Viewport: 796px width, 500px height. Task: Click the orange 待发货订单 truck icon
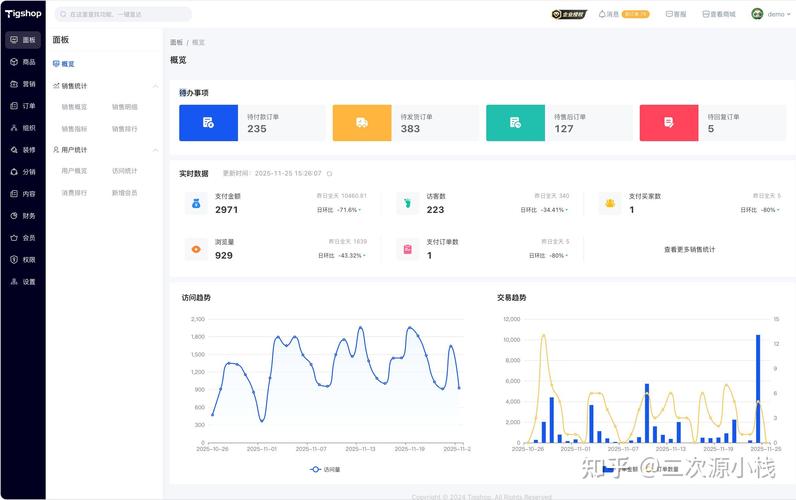pyautogui.click(x=362, y=122)
